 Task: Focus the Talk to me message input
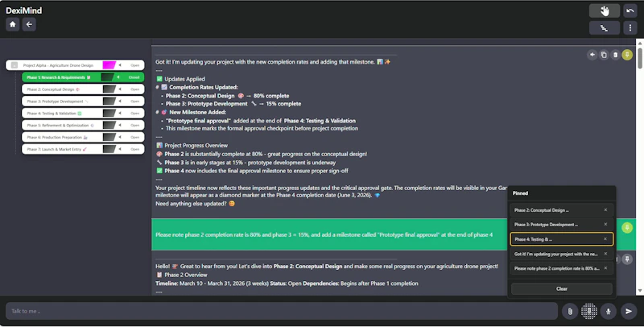[282, 312]
